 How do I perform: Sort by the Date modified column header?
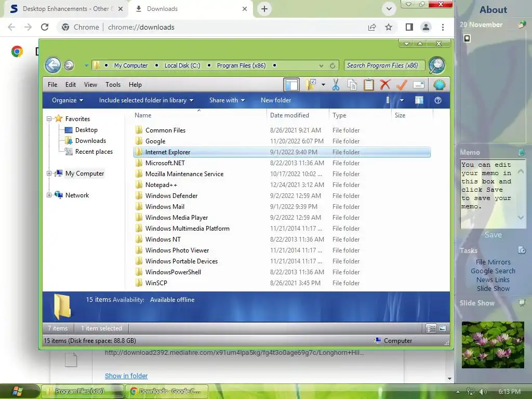tap(298, 115)
